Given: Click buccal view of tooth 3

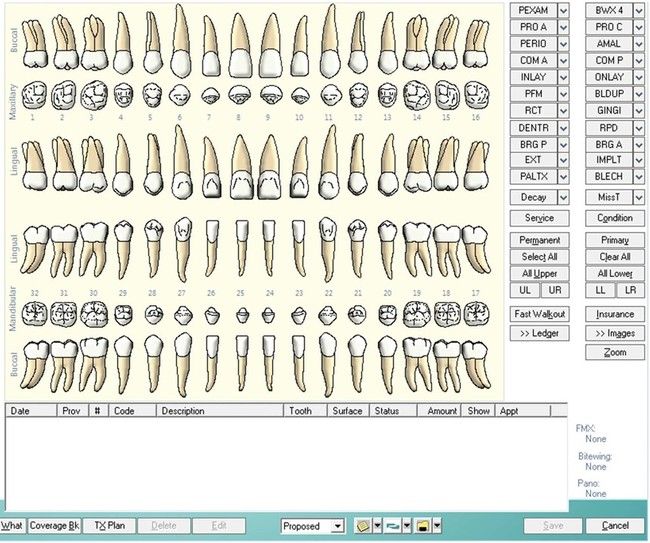Looking at the screenshot, I should [92, 42].
